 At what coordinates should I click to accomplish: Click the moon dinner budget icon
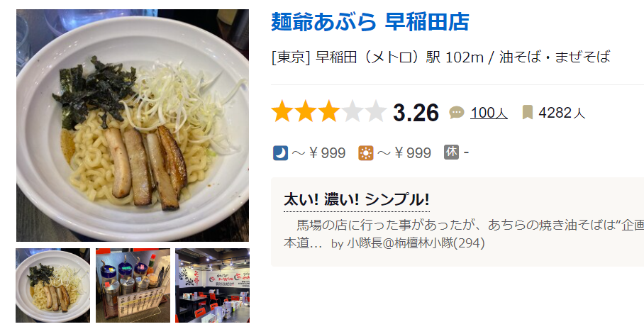coord(281,153)
